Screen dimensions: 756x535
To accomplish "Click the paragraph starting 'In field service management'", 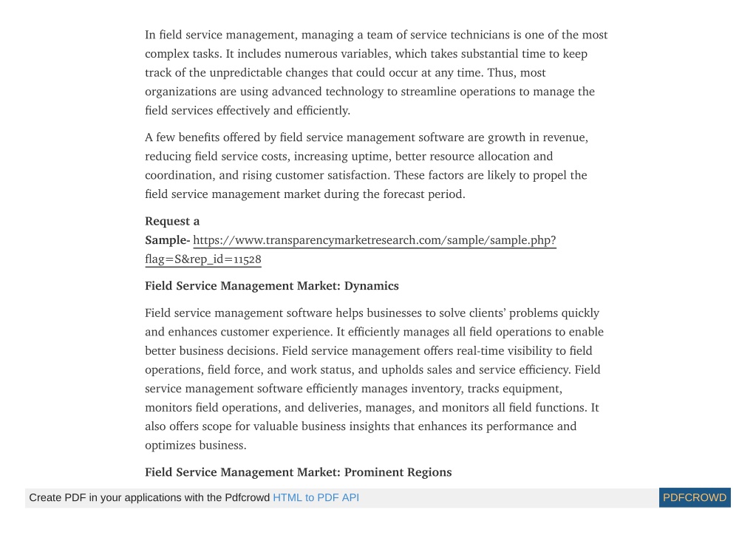I will click(376, 72).
